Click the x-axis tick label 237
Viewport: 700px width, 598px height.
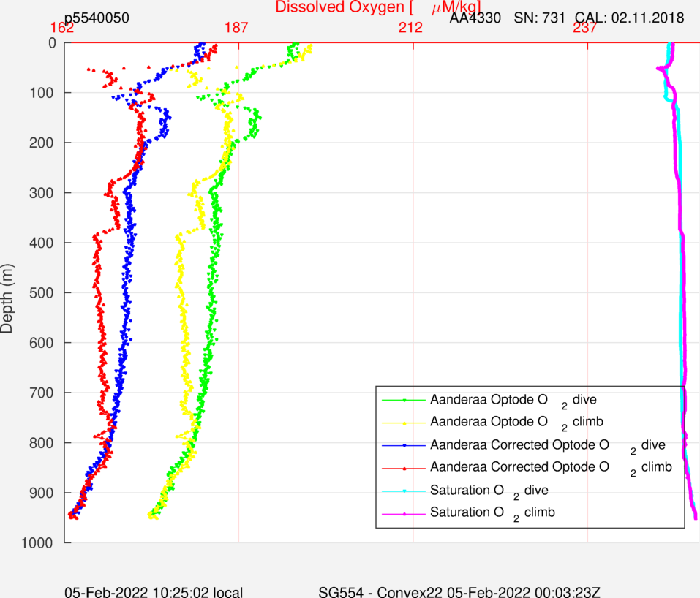pyautogui.click(x=585, y=28)
